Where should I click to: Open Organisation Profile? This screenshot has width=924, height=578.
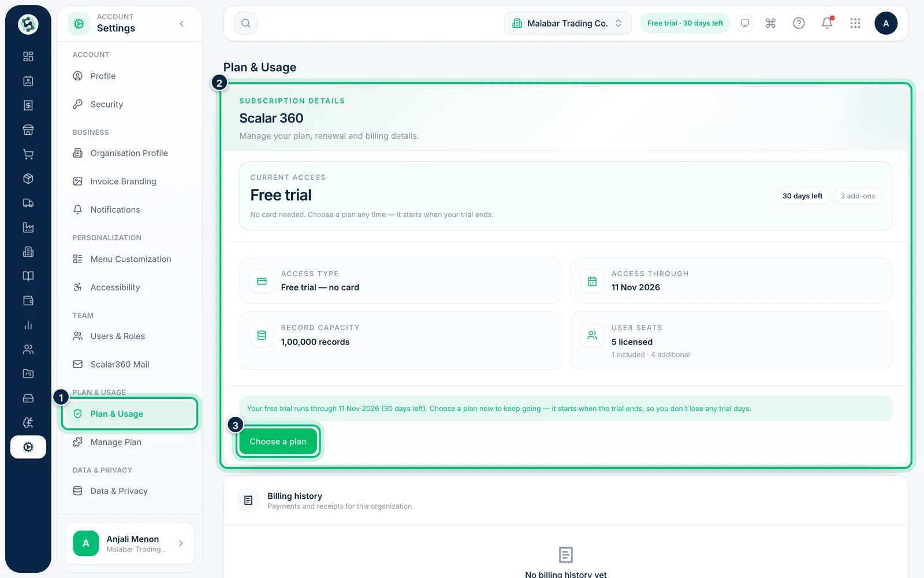point(129,153)
